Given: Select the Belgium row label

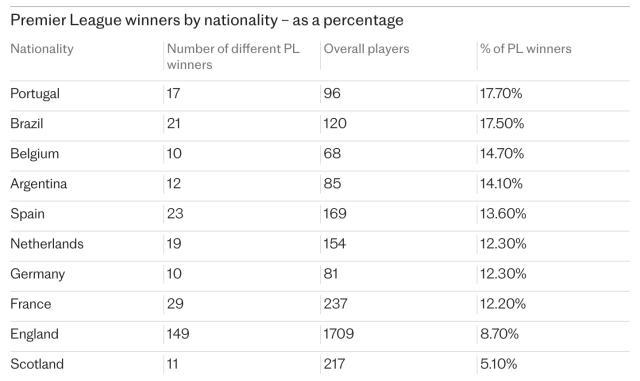Looking at the screenshot, I should click(34, 154).
